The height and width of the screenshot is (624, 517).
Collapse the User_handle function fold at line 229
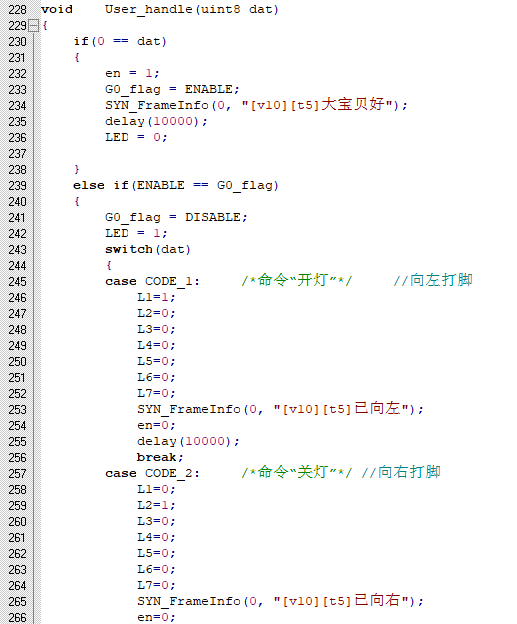point(34,26)
